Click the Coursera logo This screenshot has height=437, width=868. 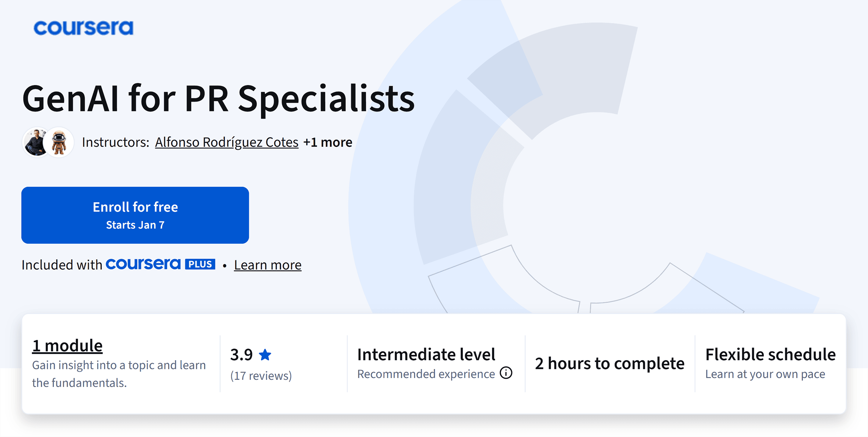82,28
